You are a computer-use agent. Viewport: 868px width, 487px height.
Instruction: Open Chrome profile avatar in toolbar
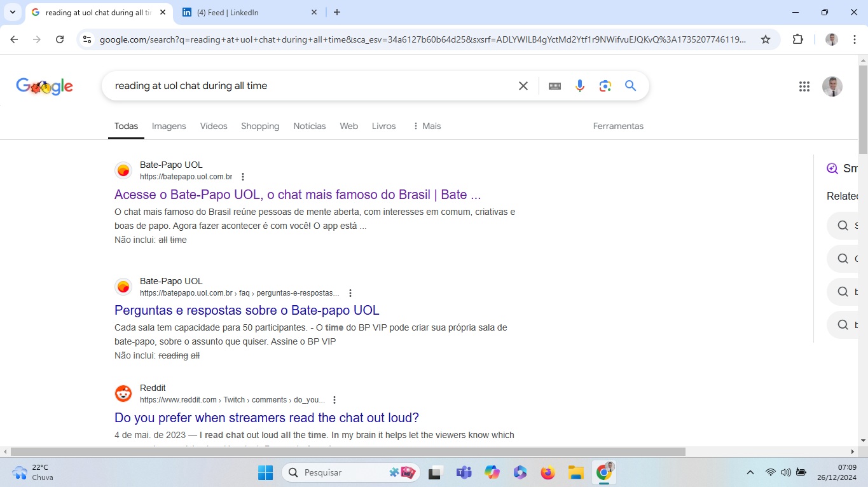click(831, 39)
